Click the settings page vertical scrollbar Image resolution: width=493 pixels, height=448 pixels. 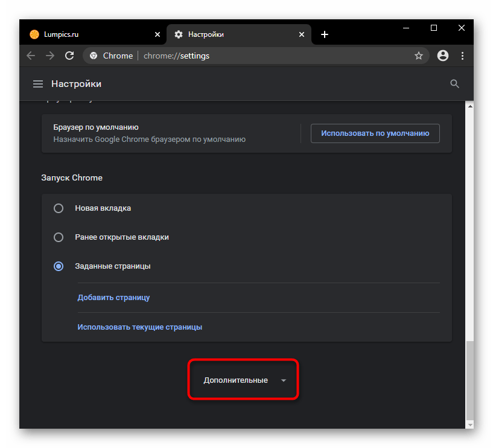tap(469, 380)
